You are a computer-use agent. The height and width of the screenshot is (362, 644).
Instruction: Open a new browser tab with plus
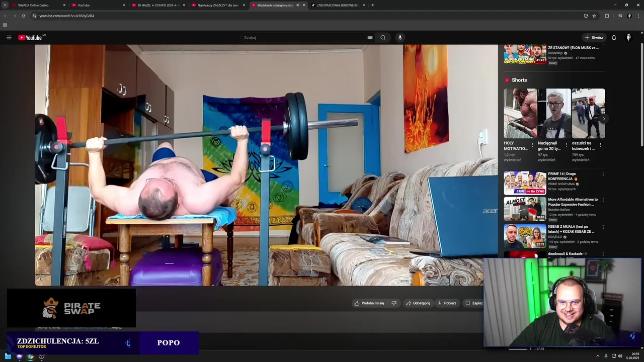click(x=372, y=5)
